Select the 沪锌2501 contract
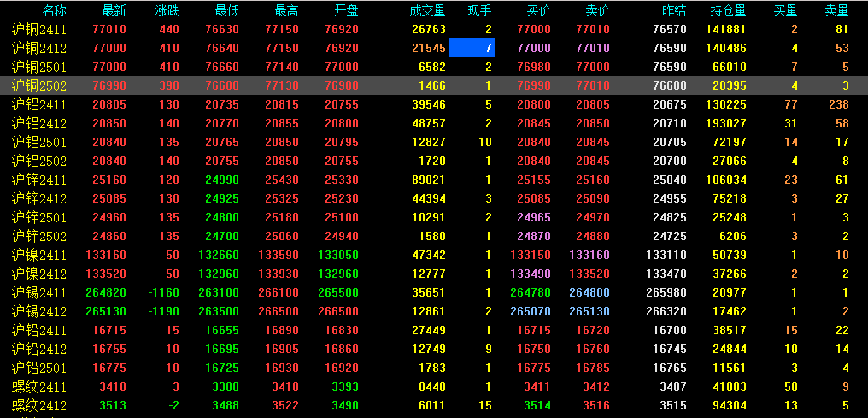 coord(38,217)
